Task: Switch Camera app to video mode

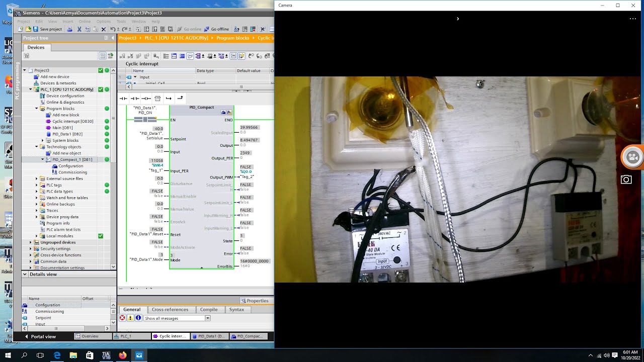Action: click(x=632, y=157)
